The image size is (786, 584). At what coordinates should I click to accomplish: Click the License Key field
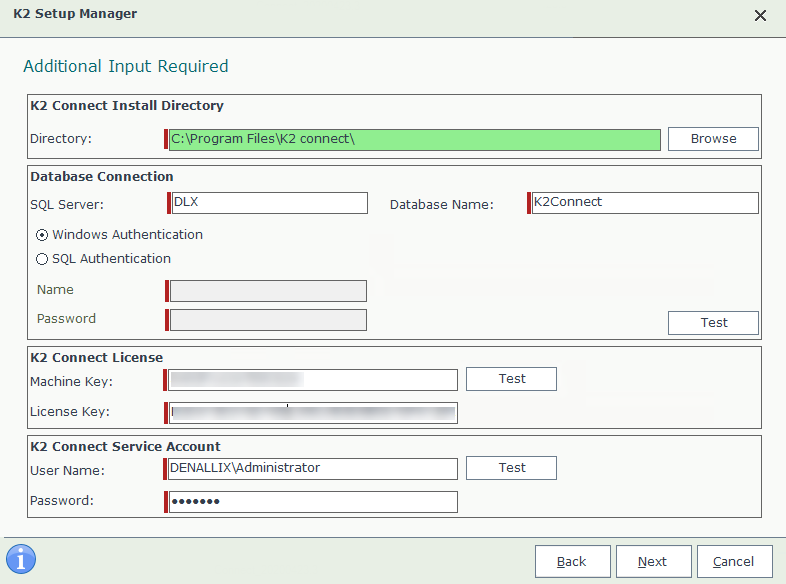[x=313, y=413]
